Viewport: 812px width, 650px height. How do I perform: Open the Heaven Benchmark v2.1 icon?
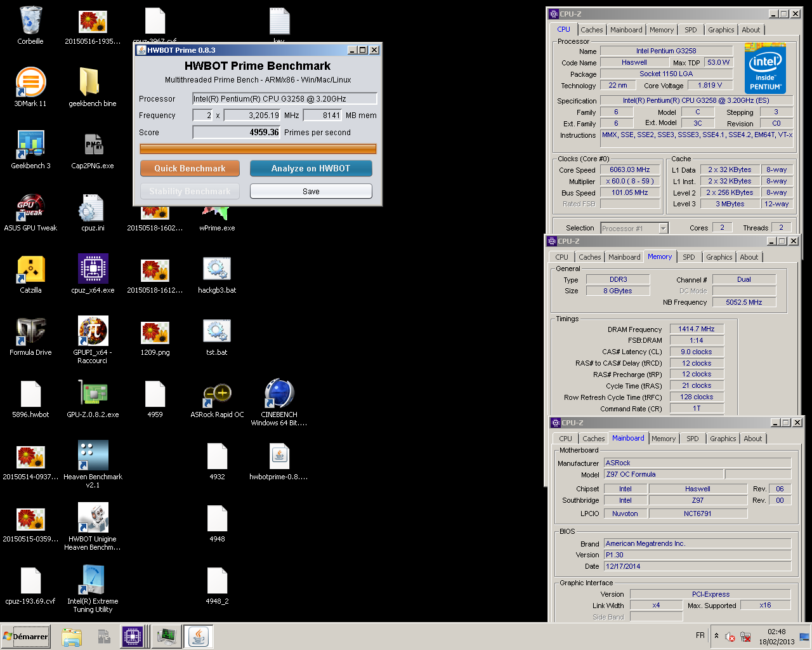[x=93, y=465]
